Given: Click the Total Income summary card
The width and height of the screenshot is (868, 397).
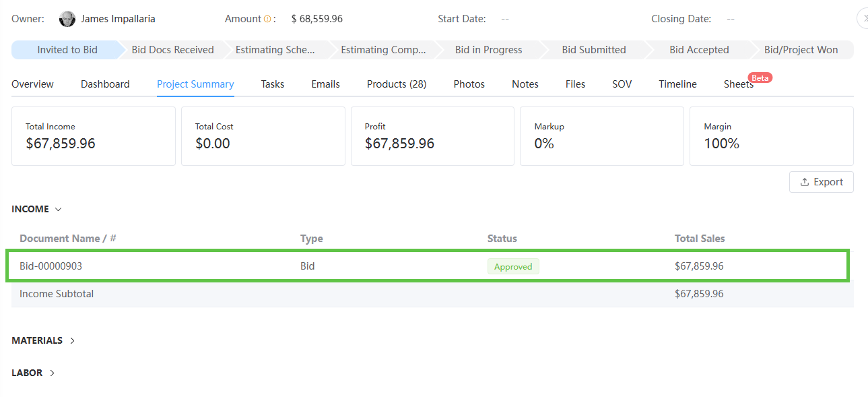Looking at the screenshot, I should pyautogui.click(x=93, y=136).
